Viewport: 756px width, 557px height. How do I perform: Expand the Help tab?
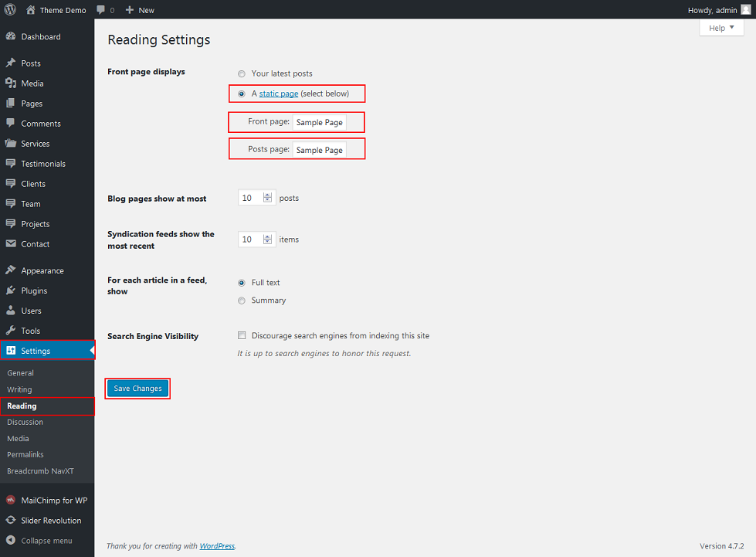point(721,28)
